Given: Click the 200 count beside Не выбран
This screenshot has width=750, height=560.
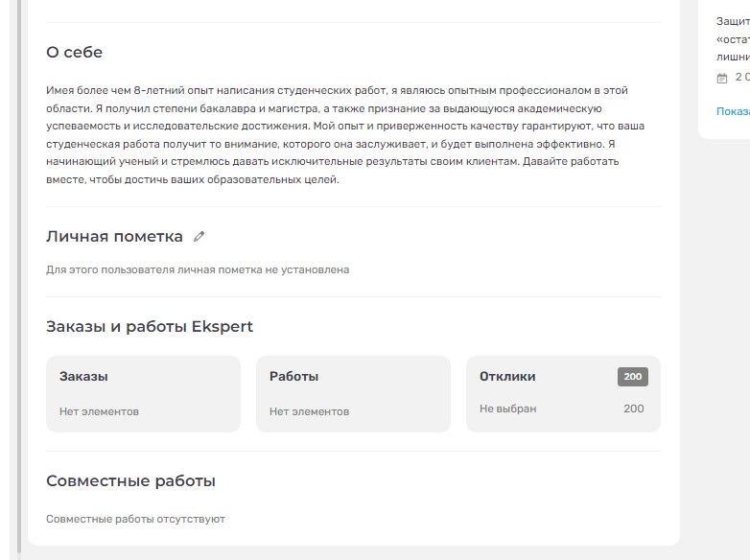Looking at the screenshot, I should (x=633, y=408).
